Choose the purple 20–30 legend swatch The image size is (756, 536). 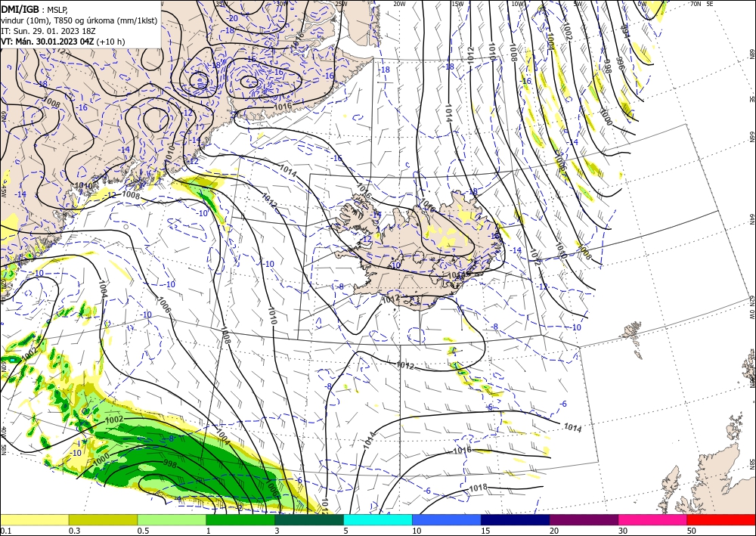click(x=584, y=519)
